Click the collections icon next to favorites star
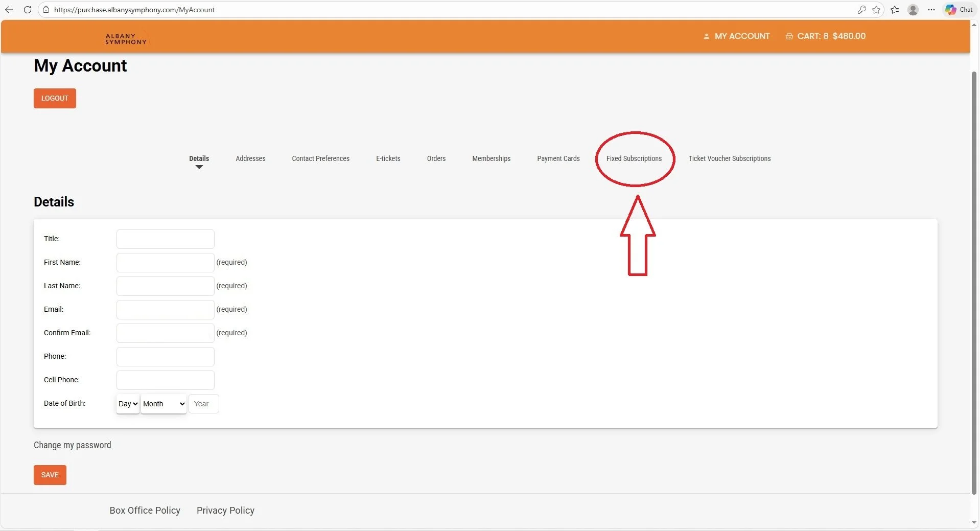 (895, 10)
